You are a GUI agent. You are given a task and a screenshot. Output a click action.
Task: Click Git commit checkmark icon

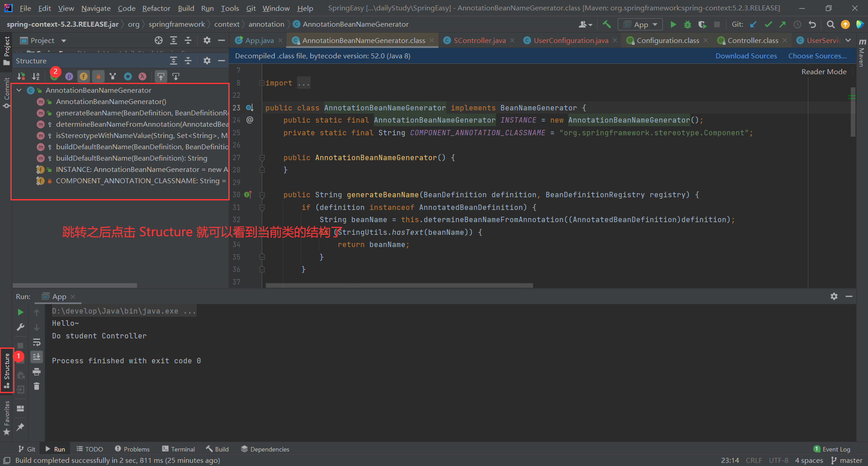coord(768,24)
